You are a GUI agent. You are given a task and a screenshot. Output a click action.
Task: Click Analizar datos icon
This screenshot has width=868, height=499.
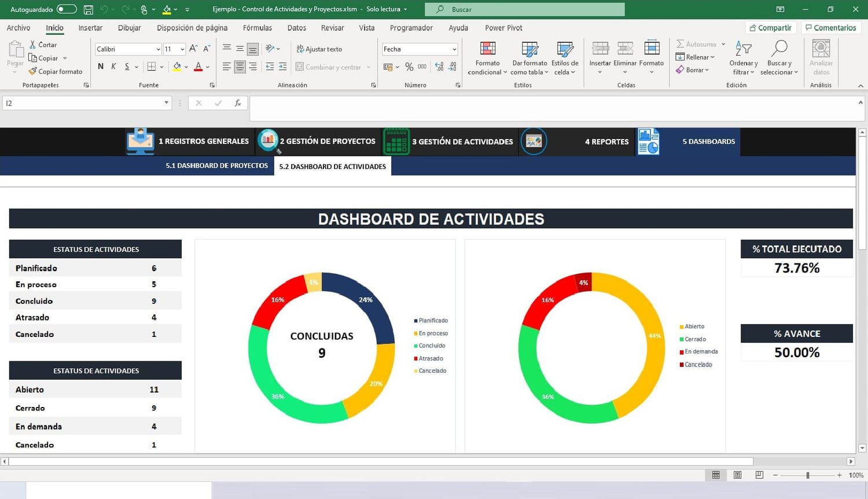(821, 58)
